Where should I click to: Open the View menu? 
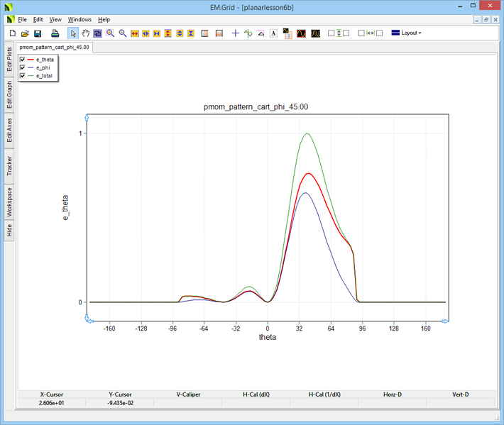click(x=55, y=19)
